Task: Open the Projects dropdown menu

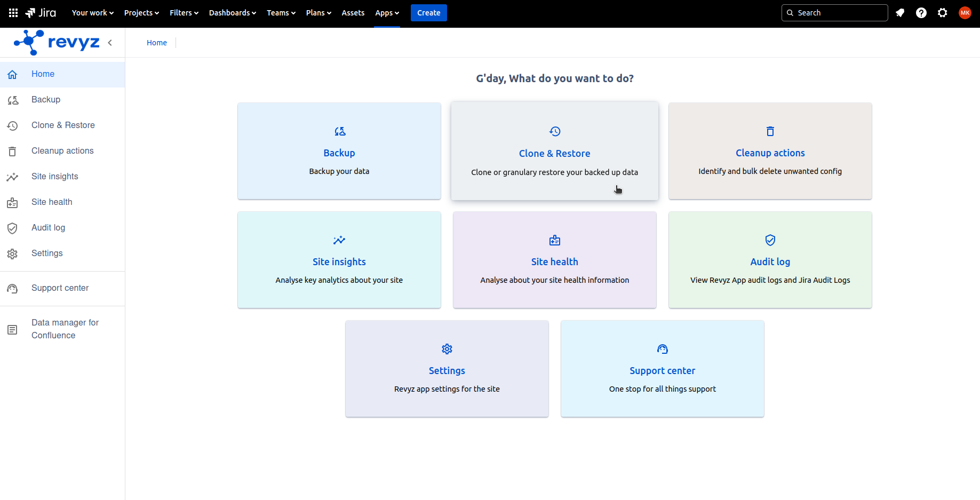Action: 141,13
